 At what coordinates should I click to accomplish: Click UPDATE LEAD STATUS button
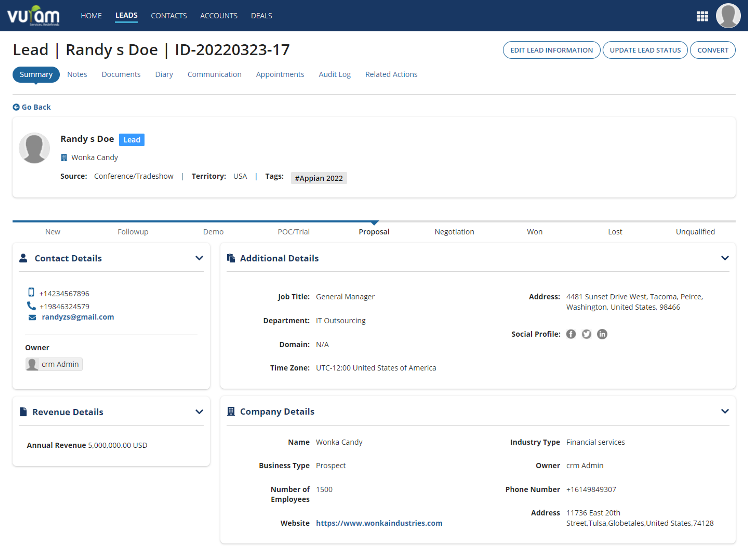[645, 50]
